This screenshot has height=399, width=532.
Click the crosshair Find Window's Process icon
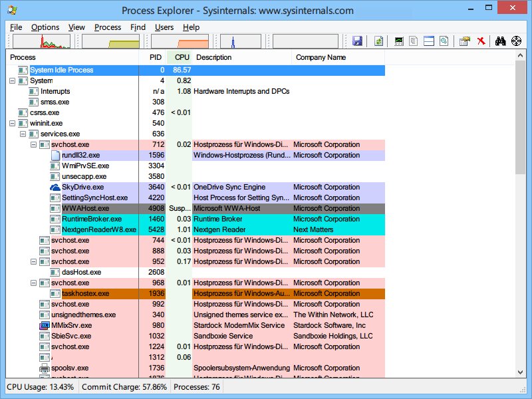pos(516,41)
